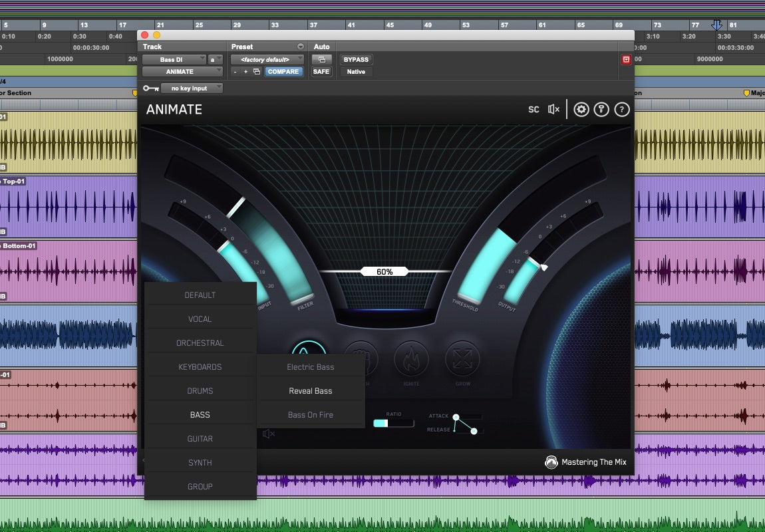Image resolution: width=765 pixels, height=532 pixels.
Task: Choose the Bass On Fire preset
Action: coord(311,414)
